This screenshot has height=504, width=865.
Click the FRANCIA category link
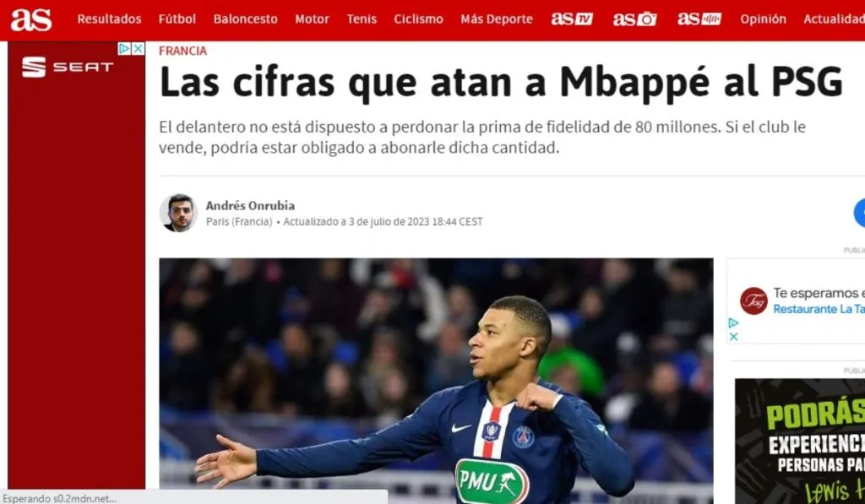pos(182,51)
